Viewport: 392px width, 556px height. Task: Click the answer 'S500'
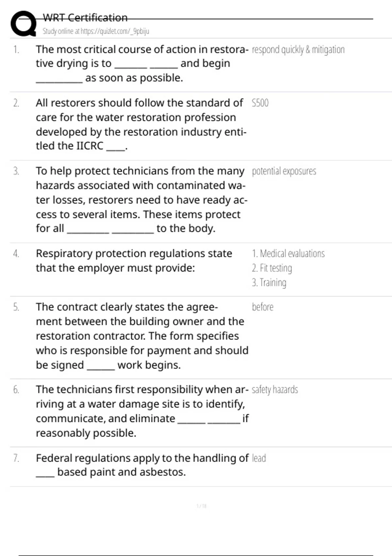coord(260,103)
